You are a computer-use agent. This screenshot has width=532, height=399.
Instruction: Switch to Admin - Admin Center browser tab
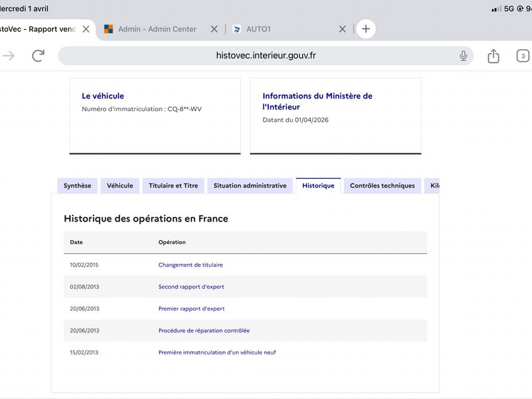157,29
